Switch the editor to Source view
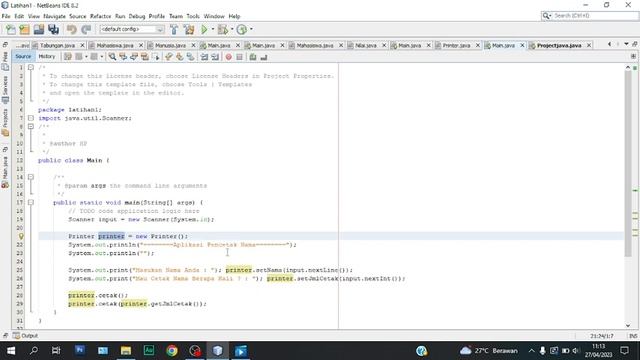 (23, 56)
